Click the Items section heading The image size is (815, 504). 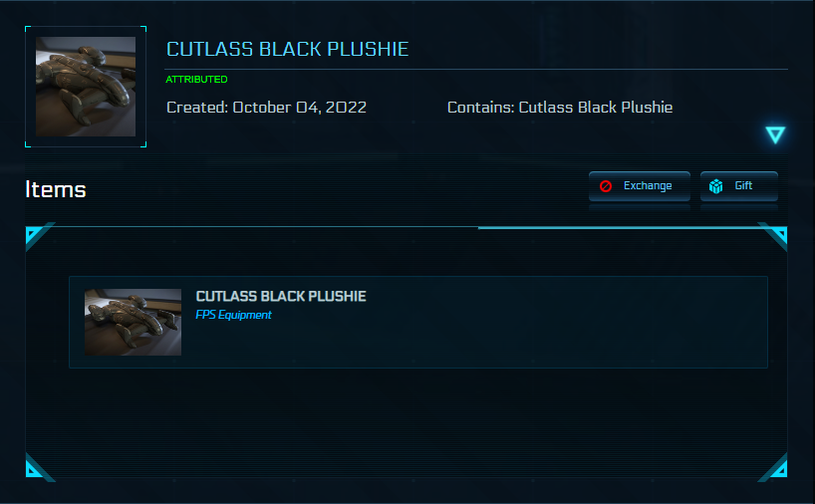pos(56,189)
